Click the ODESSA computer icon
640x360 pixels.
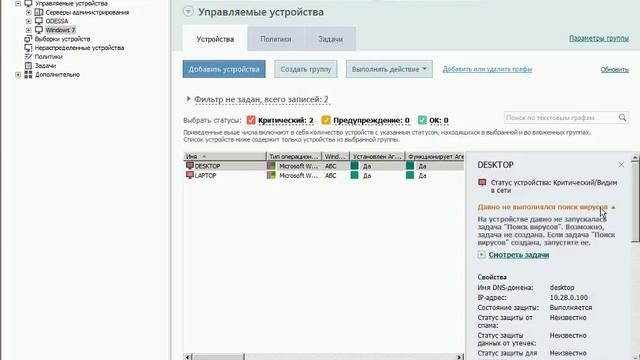pos(39,21)
